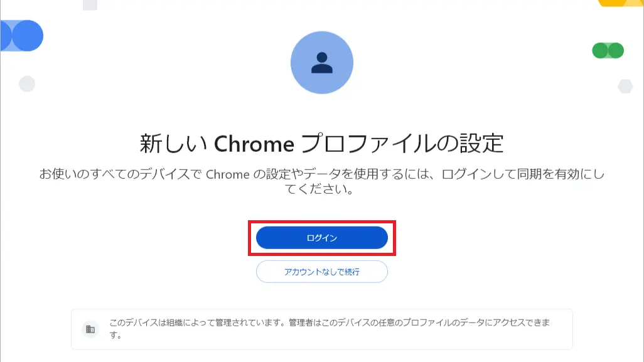Viewport: 644px width, 362px height.
Task: Click the プロファイルの設定 portion of title
Action: click(402, 143)
